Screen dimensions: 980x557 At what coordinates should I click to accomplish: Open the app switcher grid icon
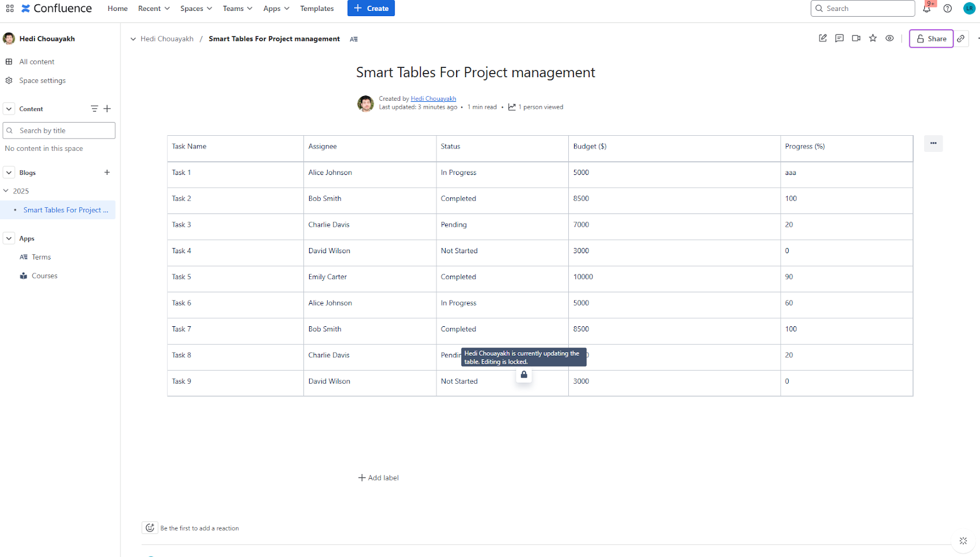[x=10, y=9]
